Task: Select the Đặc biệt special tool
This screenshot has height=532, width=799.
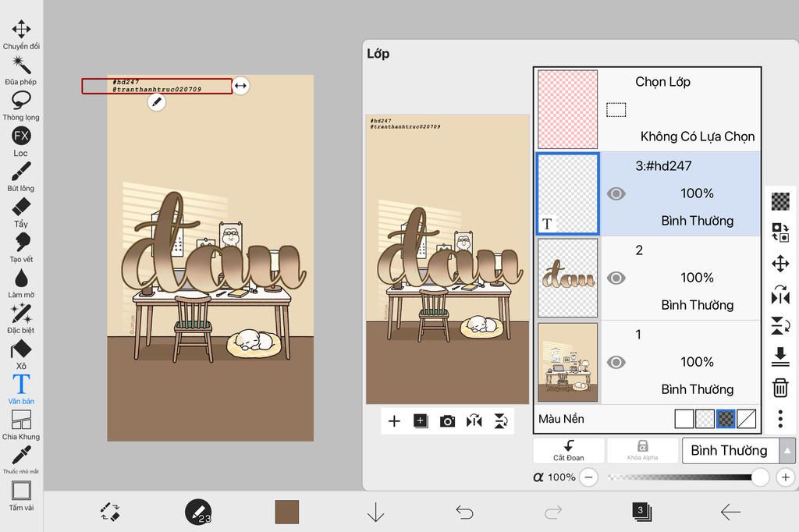Action: [x=21, y=319]
